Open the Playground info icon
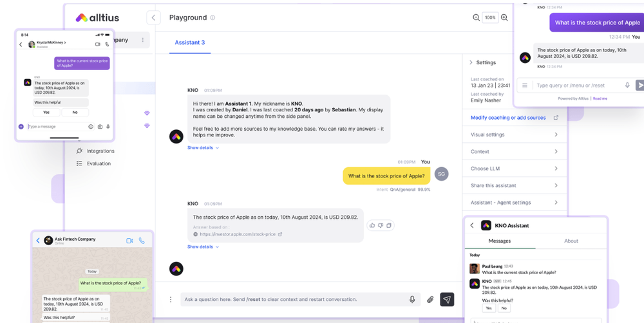 (x=213, y=18)
